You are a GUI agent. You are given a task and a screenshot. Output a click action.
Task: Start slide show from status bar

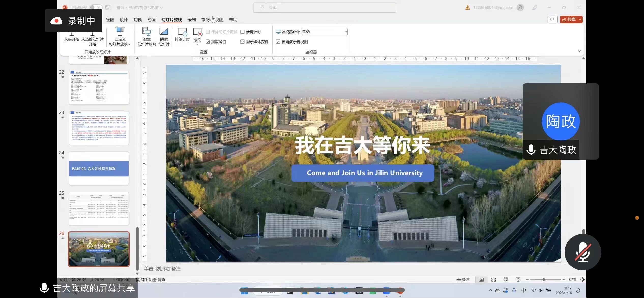[518, 280]
